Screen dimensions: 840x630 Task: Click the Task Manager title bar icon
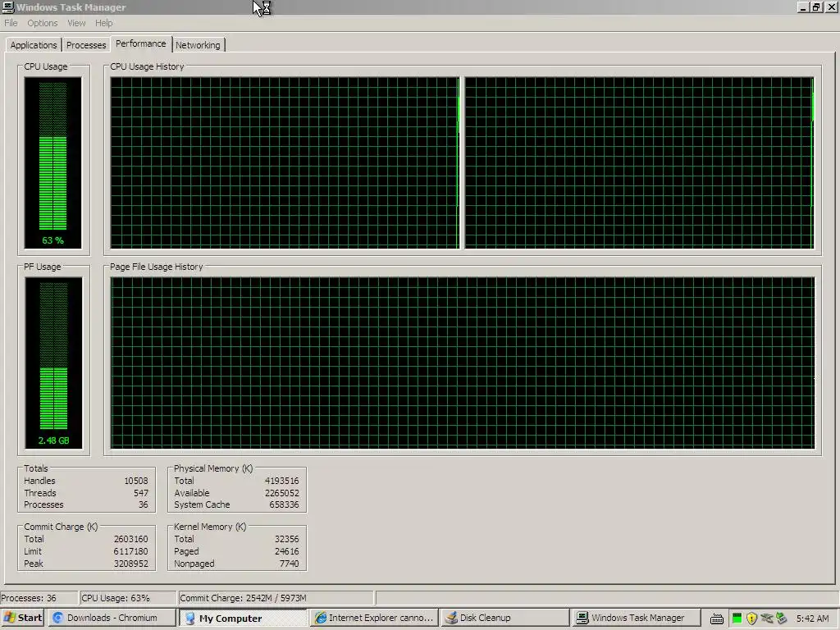pyautogui.click(x=8, y=7)
